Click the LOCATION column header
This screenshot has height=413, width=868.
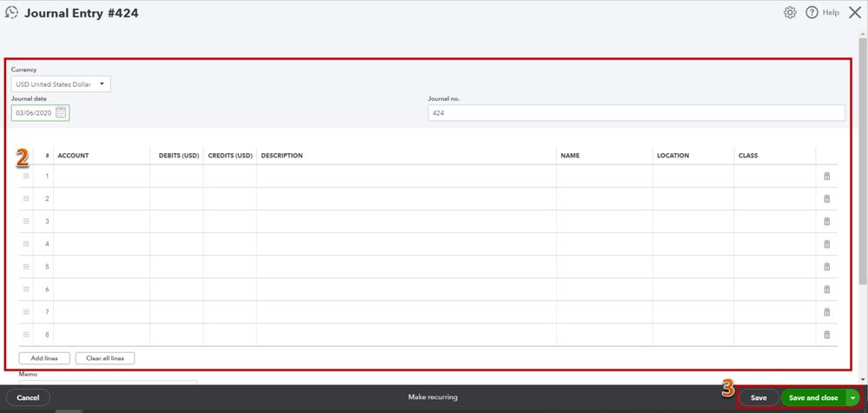pyautogui.click(x=673, y=156)
